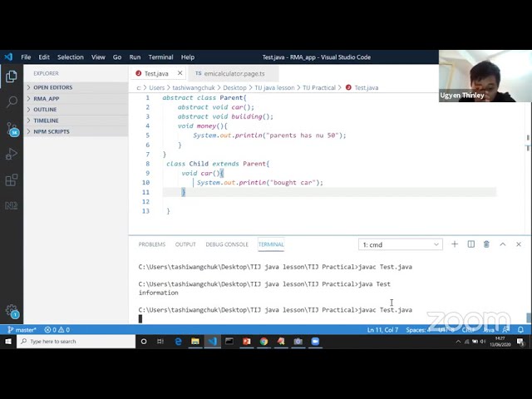Open the Search view in activity bar
Screen dimensions: 532x399
pos(11,101)
